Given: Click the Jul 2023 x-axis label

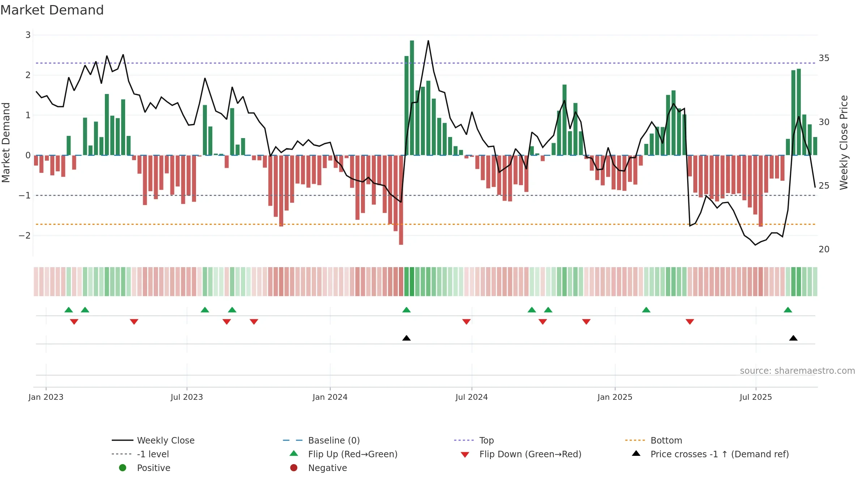Looking at the screenshot, I should coord(187,397).
